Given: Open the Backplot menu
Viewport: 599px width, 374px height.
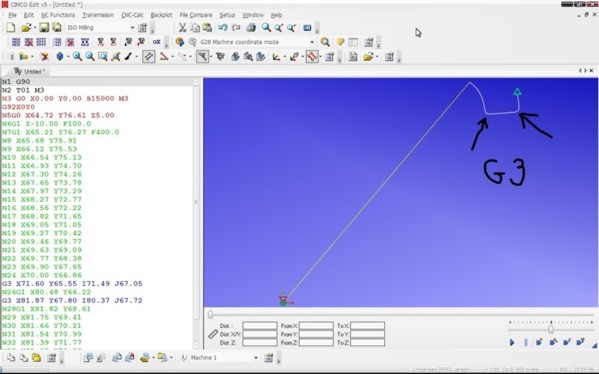Looking at the screenshot, I should pos(161,15).
